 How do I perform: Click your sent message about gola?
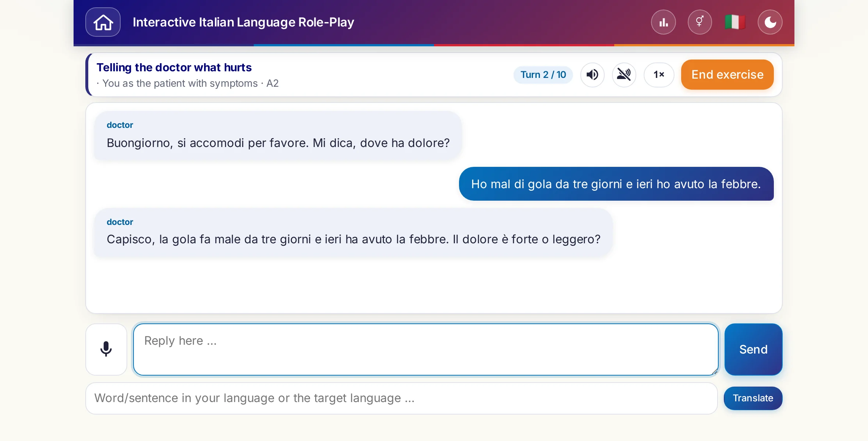coord(616,184)
